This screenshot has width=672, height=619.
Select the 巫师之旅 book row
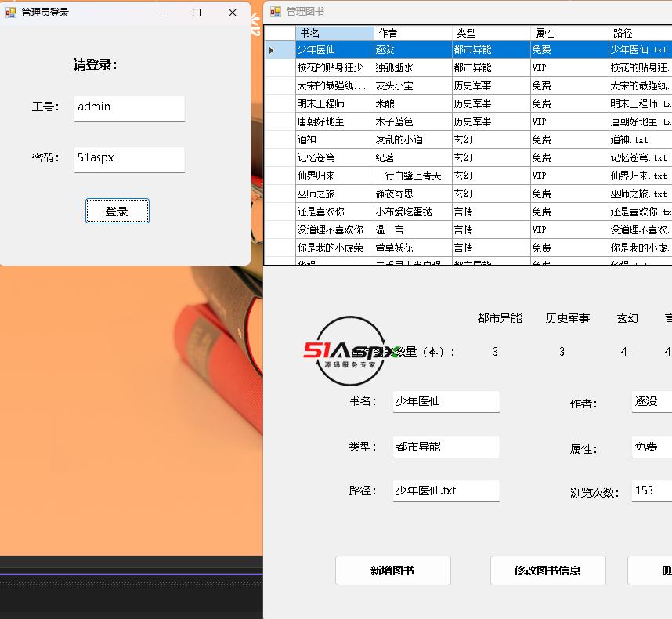(x=334, y=194)
